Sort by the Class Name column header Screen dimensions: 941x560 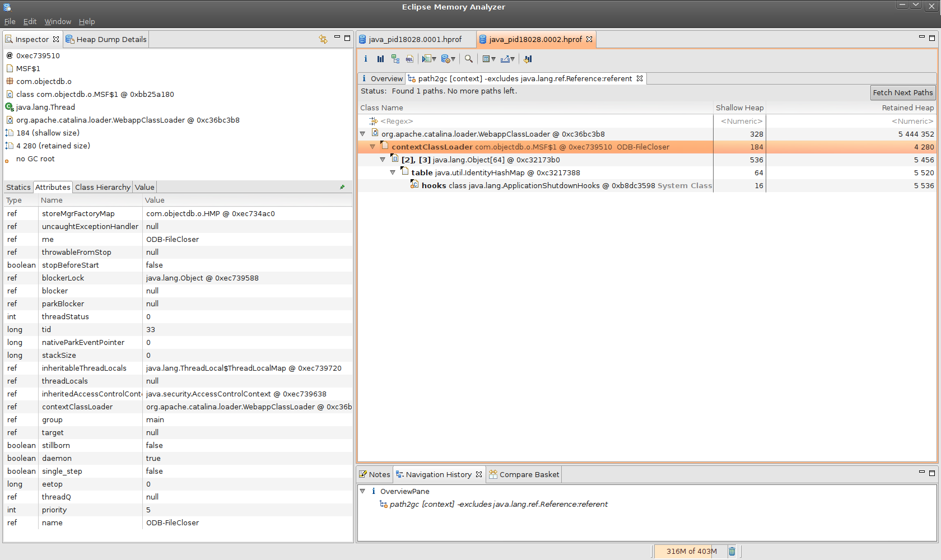point(535,108)
